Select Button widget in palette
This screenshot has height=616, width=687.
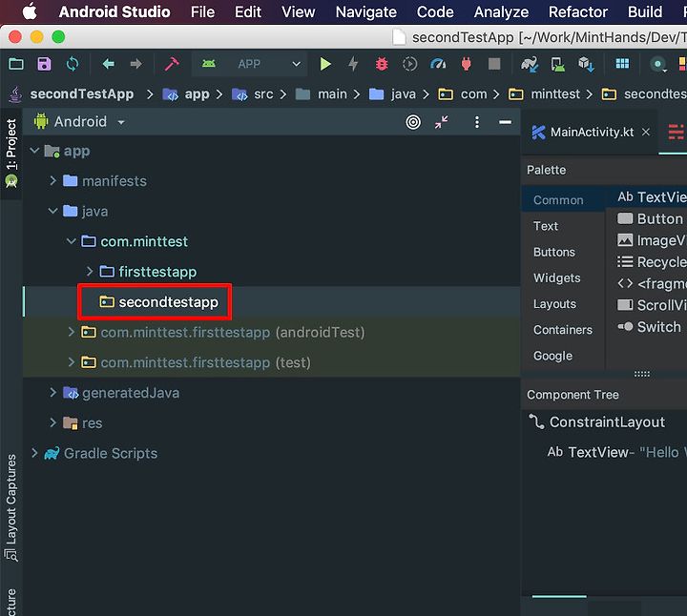pyautogui.click(x=650, y=218)
